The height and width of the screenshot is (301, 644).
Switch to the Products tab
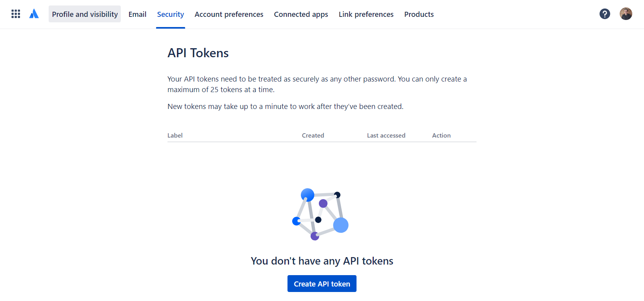tap(419, 14)
